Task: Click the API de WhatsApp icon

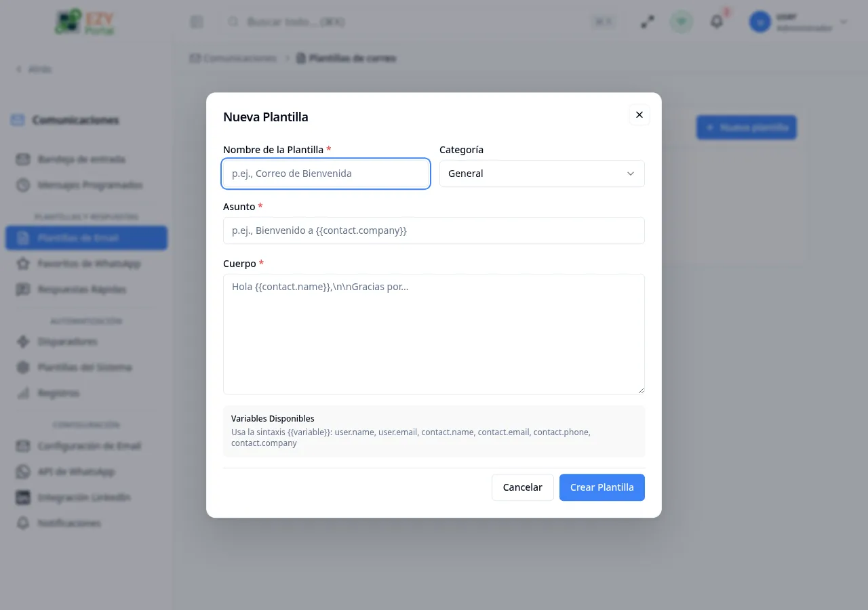Action: (x=23, y=472)
